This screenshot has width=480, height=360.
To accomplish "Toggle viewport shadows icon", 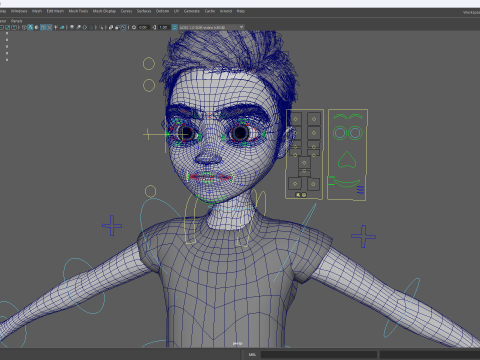I will [62, 27].
